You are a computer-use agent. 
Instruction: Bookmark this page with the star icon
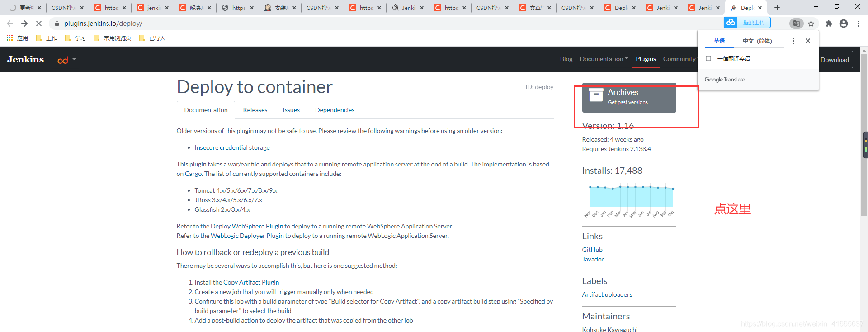[811, 24]
